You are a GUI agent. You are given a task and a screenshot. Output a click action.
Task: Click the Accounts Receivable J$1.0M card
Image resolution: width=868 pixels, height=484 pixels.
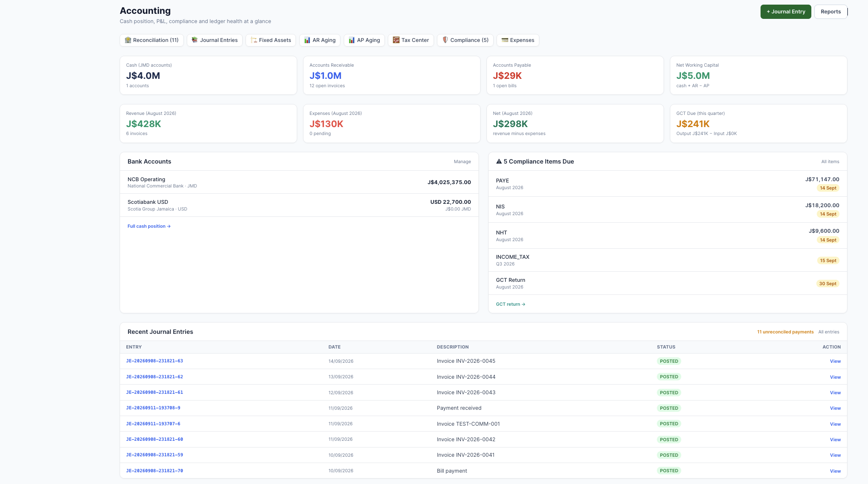coord(392,75)
